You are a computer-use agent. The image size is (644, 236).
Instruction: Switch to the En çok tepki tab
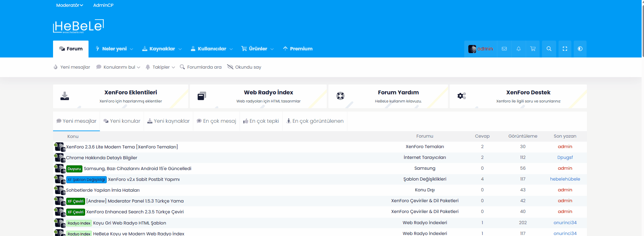pos(261,121)
